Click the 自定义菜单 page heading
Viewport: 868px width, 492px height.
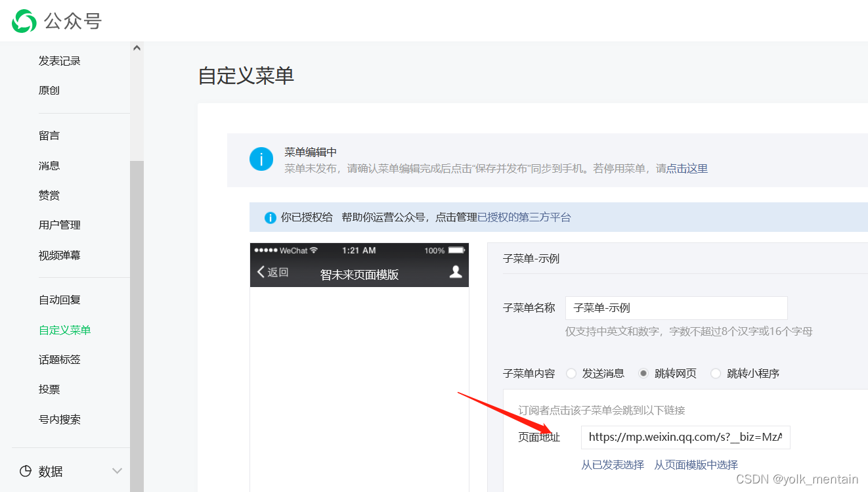(246, 76)
